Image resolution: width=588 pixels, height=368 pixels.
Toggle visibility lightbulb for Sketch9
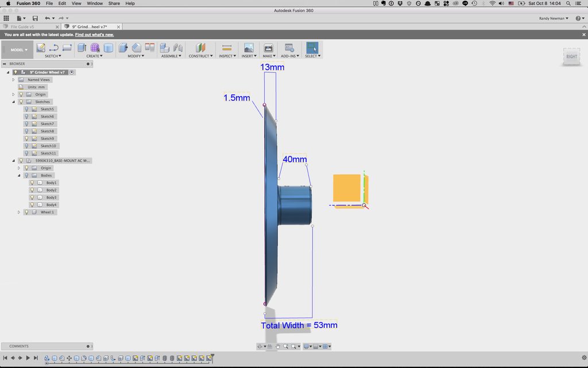(26, 139)
